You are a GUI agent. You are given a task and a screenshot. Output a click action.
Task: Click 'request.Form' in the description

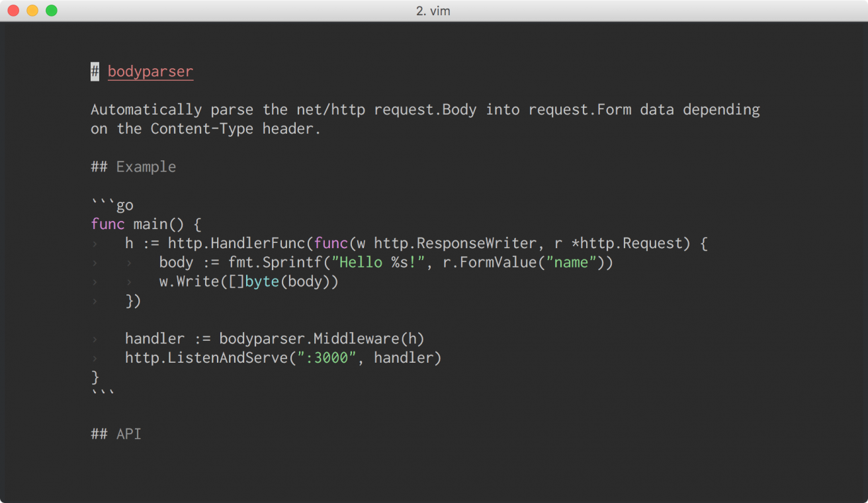580,109
